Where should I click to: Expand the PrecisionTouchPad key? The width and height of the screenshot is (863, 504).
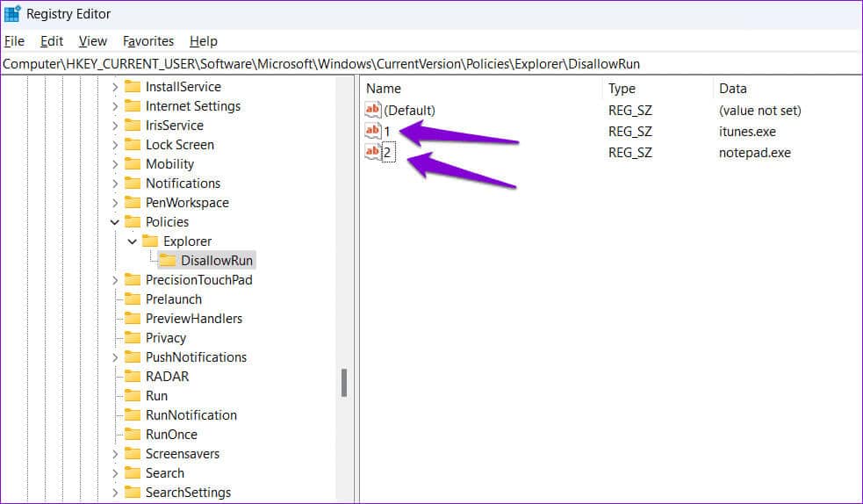tap(114, 280)
